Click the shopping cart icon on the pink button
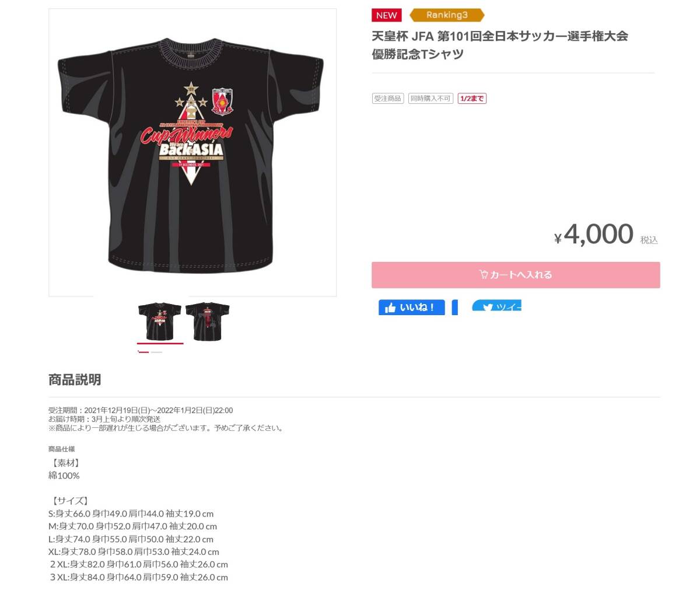 [484, 274]
